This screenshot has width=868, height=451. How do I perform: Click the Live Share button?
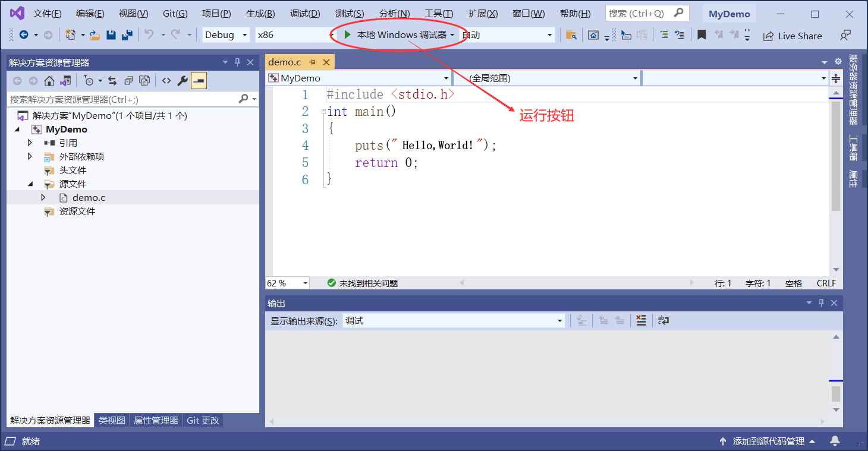(x=793, y=36)
